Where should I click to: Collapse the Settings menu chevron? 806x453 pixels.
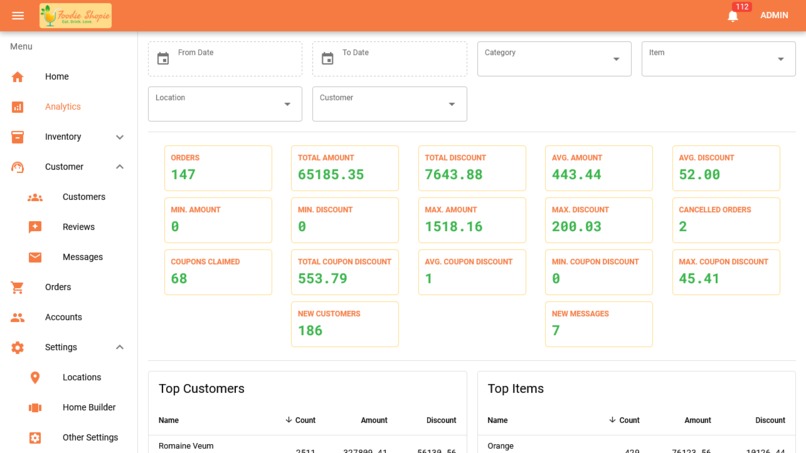[x=120, y=348]
